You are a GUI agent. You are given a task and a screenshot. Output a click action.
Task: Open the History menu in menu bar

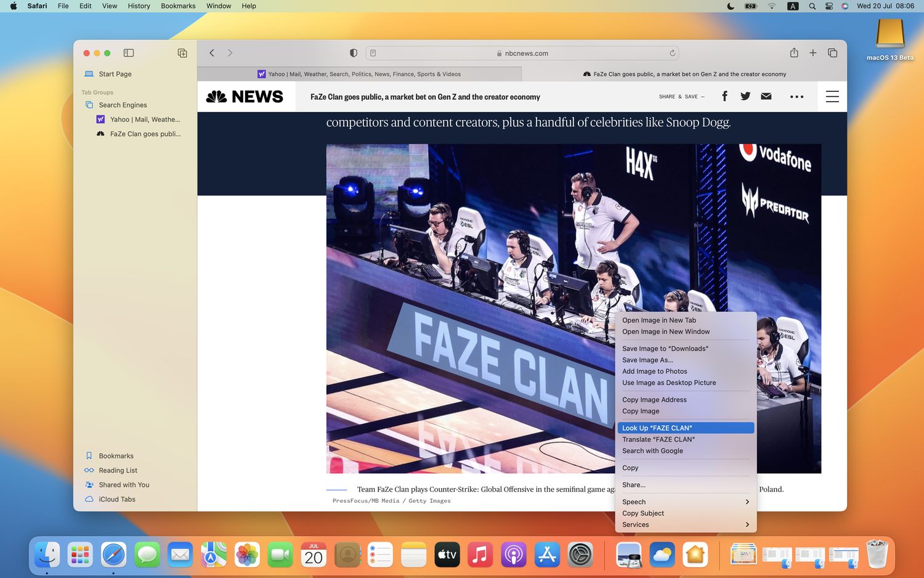139,6
